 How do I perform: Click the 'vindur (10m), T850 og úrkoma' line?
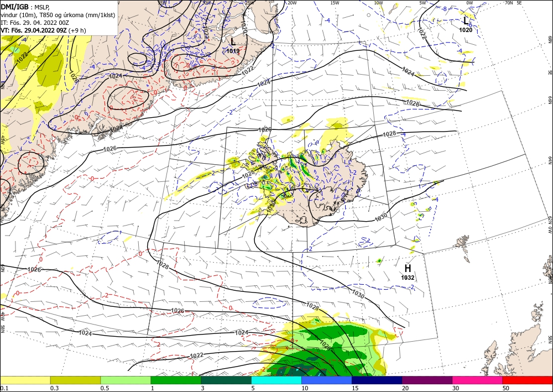58,15
